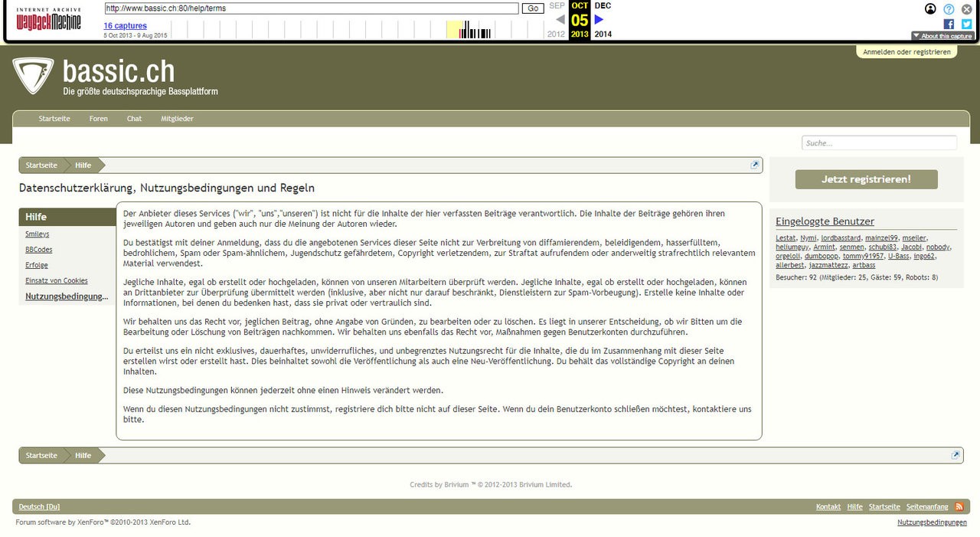Select the 2014 year in Wayback timeline
This screenshot has height=537, width=980.
tap(603, 34)
